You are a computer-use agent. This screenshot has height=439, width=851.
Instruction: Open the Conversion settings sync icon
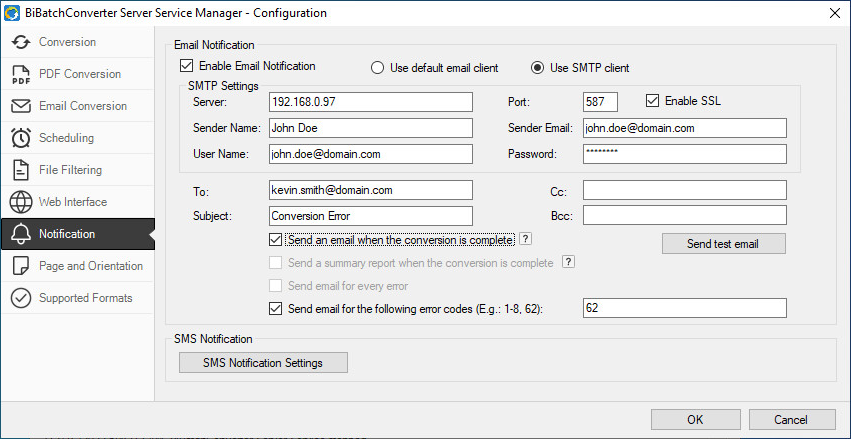click(21, 42)
